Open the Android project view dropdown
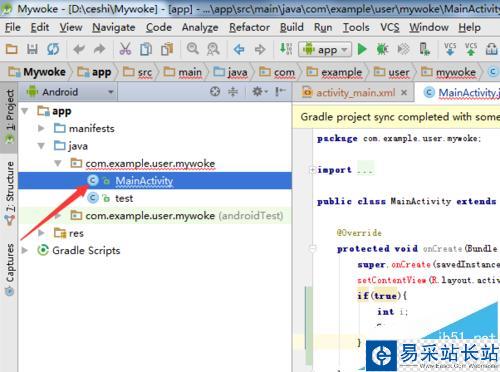The image size is (500, 372). point(69,92)
